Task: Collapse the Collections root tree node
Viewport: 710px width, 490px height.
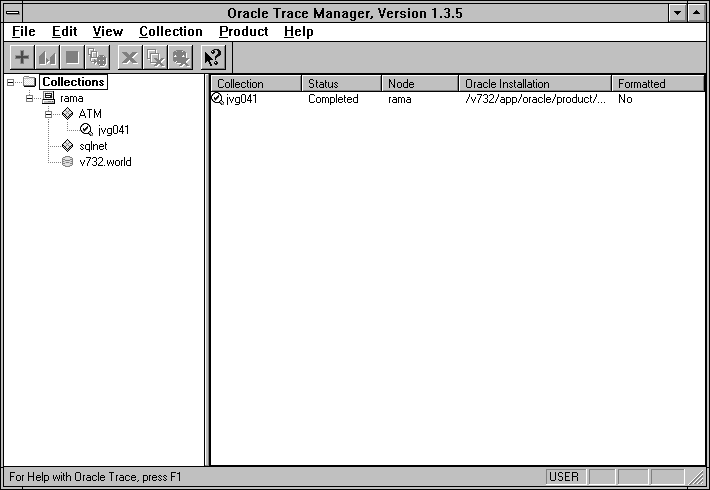Action: point(10,82)
